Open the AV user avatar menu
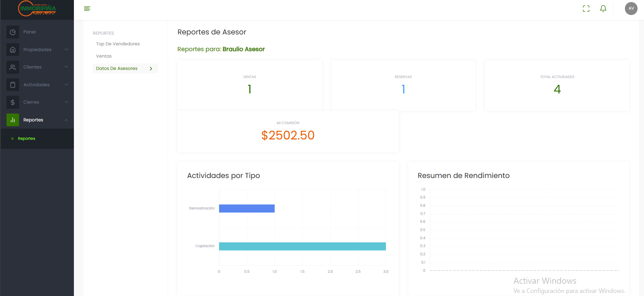Viewport: 644px width, 296px height. pos(631,9)
